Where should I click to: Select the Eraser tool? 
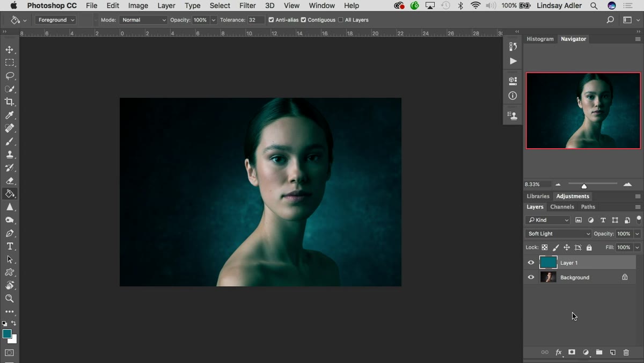point(10,181)
